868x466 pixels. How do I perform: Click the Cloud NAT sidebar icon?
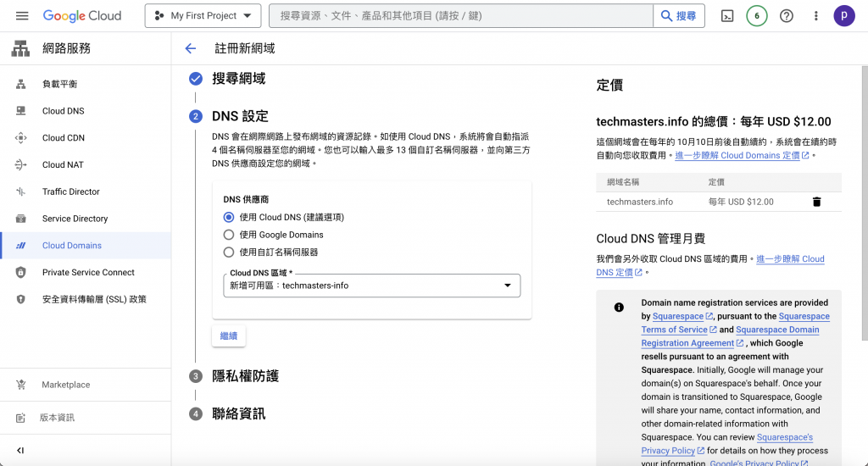[x=20, y=165]
